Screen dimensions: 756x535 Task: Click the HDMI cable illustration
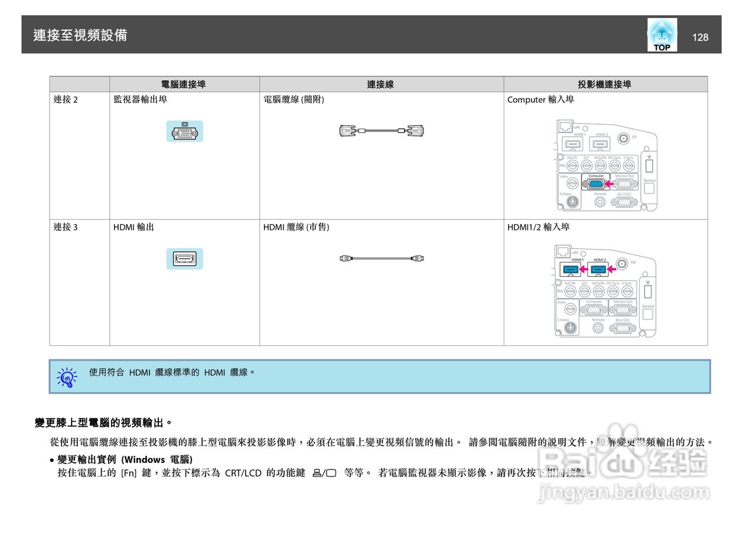[382, 258]
